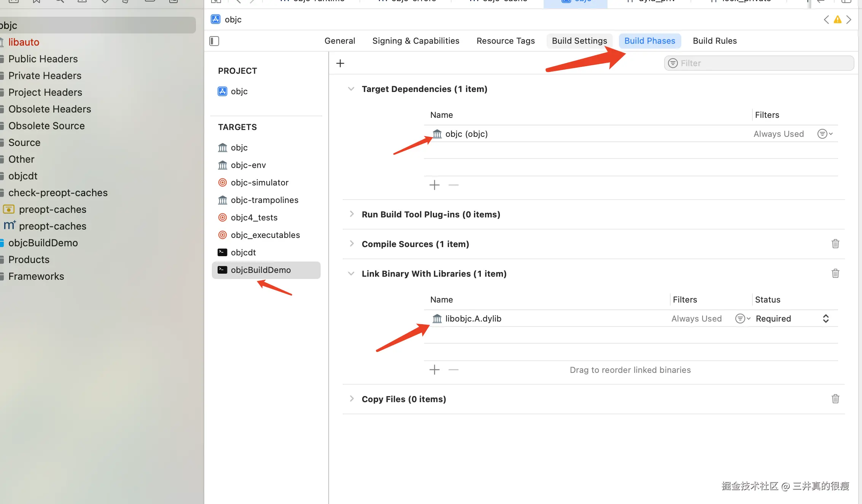The height and width of the screenshot is (504, 862).
Task: Click the yellow warning triangle icon
Action: coord(837,20)
